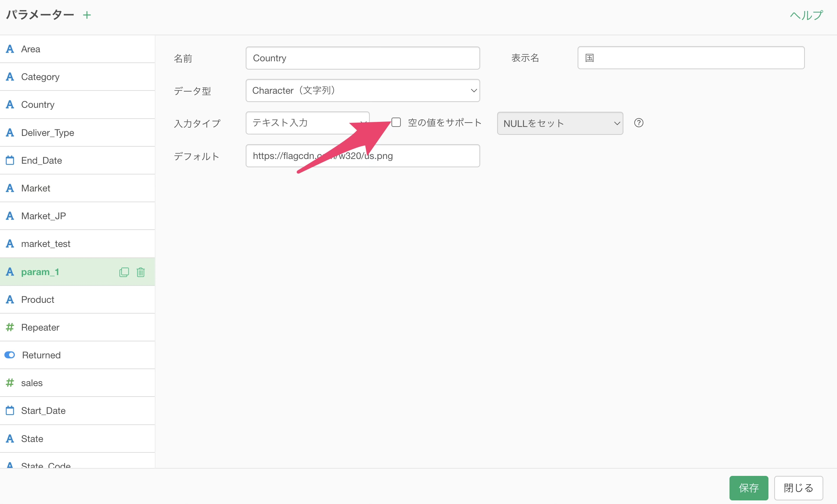Click the データ型 label
Image resolution: width=837 pixels, height=504 pixels.
[192, 91]
